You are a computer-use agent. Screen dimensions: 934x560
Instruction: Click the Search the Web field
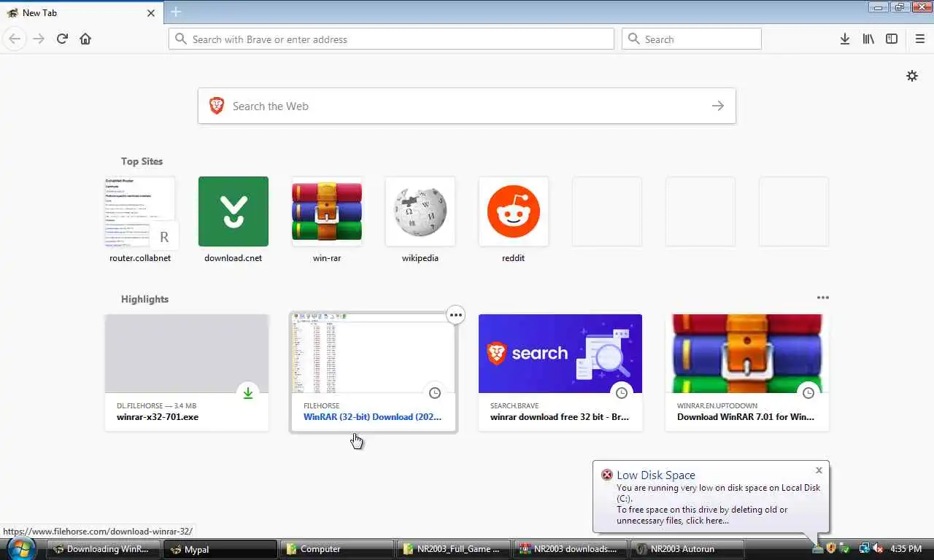click(467, 106)
